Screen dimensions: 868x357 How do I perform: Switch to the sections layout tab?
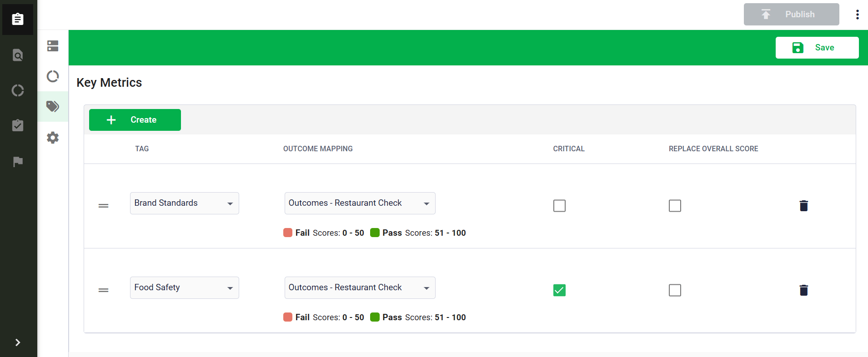click(53, 46)
